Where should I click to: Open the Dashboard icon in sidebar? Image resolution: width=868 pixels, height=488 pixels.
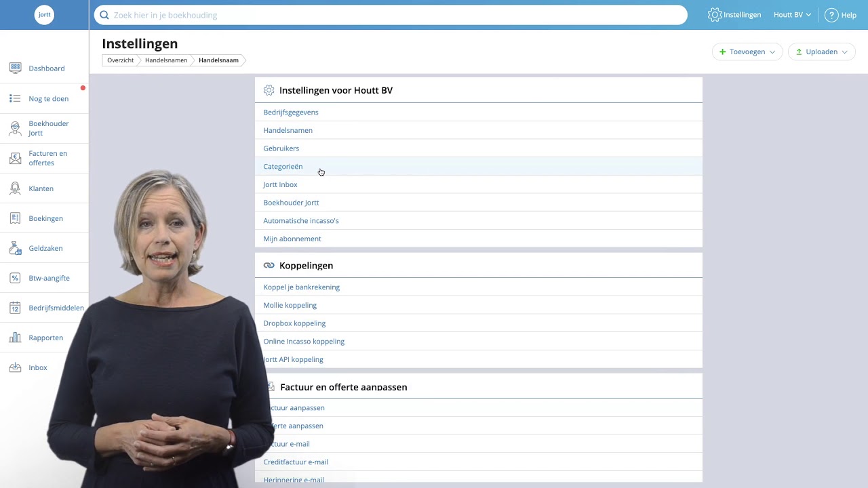click(x=15, y=68)
